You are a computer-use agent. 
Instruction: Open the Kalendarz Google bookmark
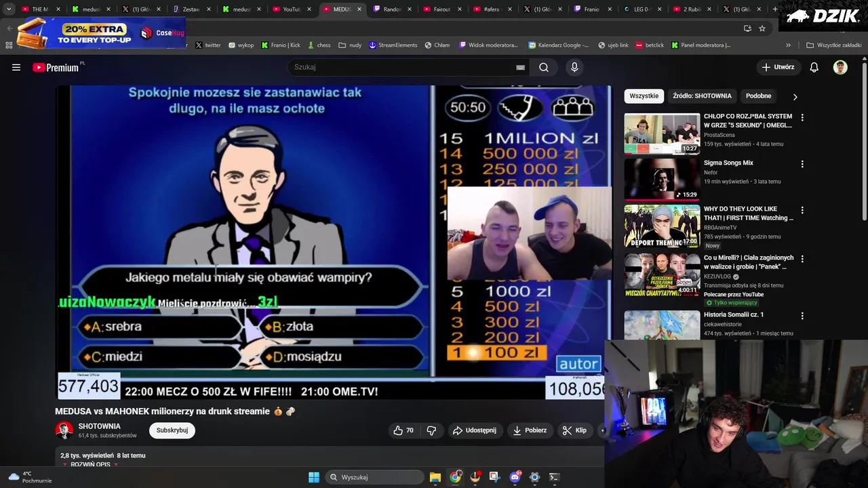[x=558, y=45]
